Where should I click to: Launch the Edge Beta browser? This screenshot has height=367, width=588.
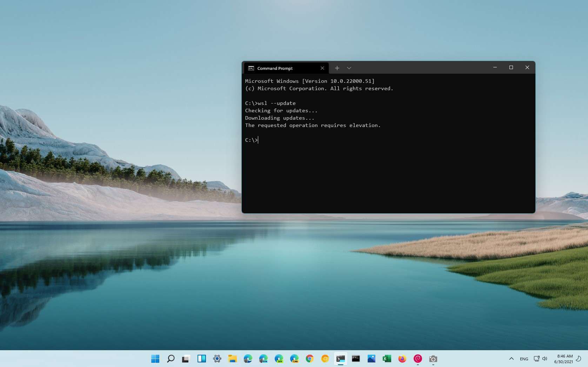click(263, 359)
